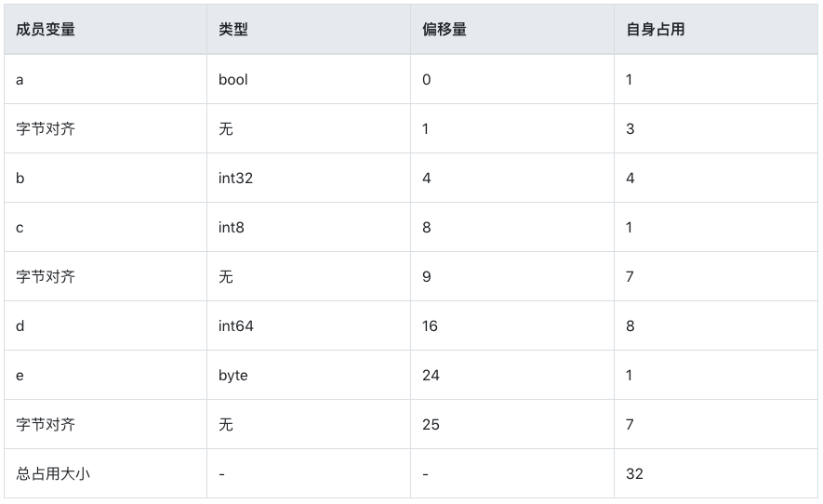Select the byte type cell
823x504 pixels.
tap(233, 376)
